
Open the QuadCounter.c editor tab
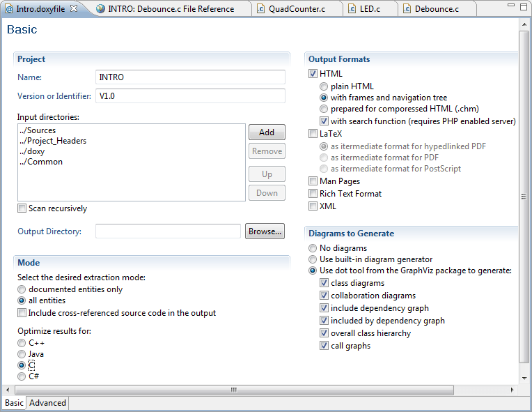coord(297,9)
